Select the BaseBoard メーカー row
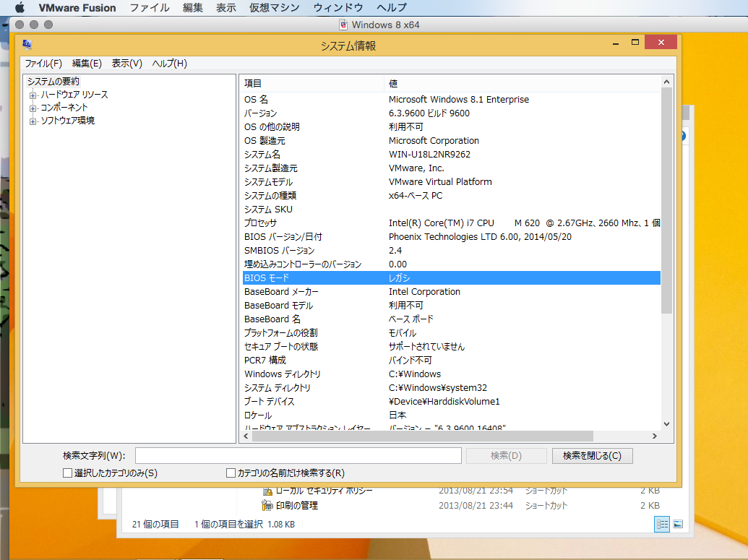Screen dimensions: 748x560 click(451, 291)
